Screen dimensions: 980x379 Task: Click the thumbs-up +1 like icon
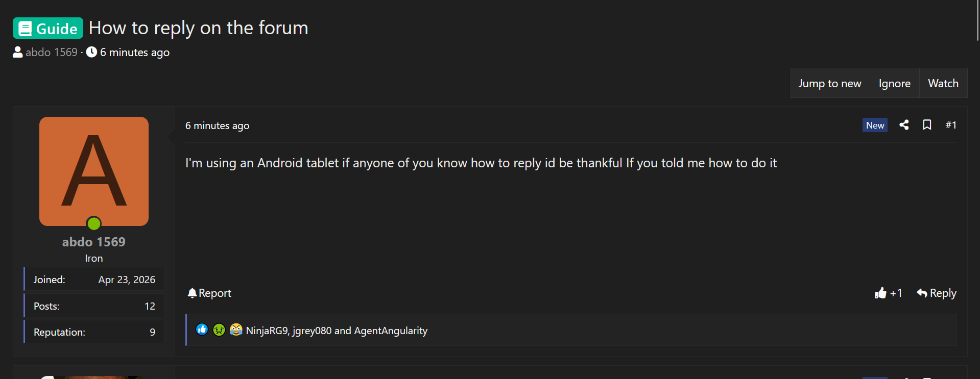[x=880, y=293]
